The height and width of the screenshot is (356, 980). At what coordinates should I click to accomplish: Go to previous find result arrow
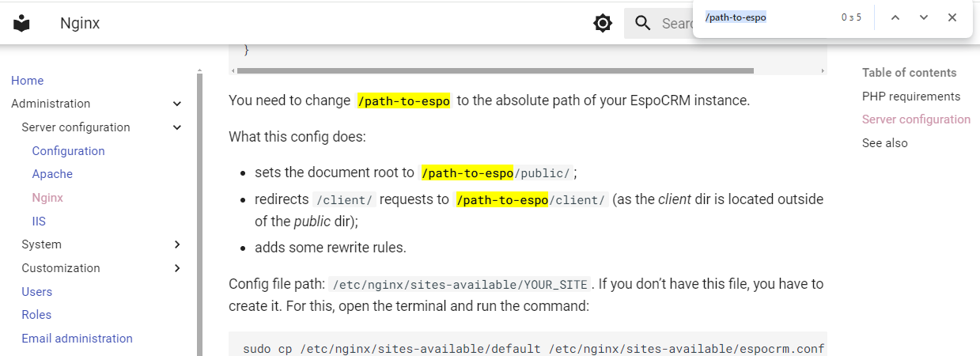click(x=895, y=17)
